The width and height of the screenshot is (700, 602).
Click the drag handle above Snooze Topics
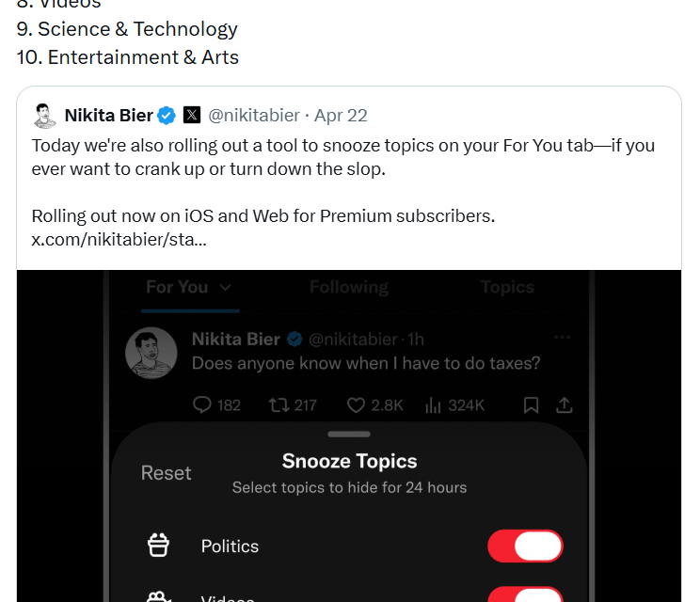(350, 434)
